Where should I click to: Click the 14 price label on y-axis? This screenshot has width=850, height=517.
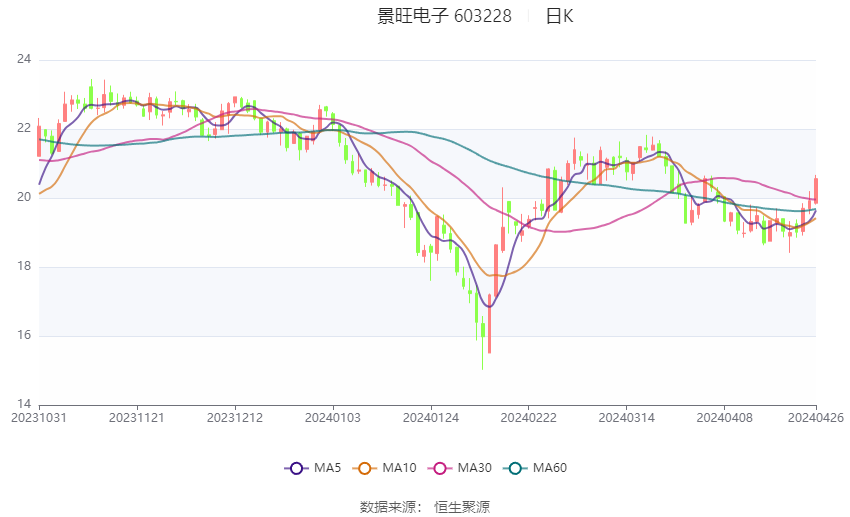click(x=25, y=404)
